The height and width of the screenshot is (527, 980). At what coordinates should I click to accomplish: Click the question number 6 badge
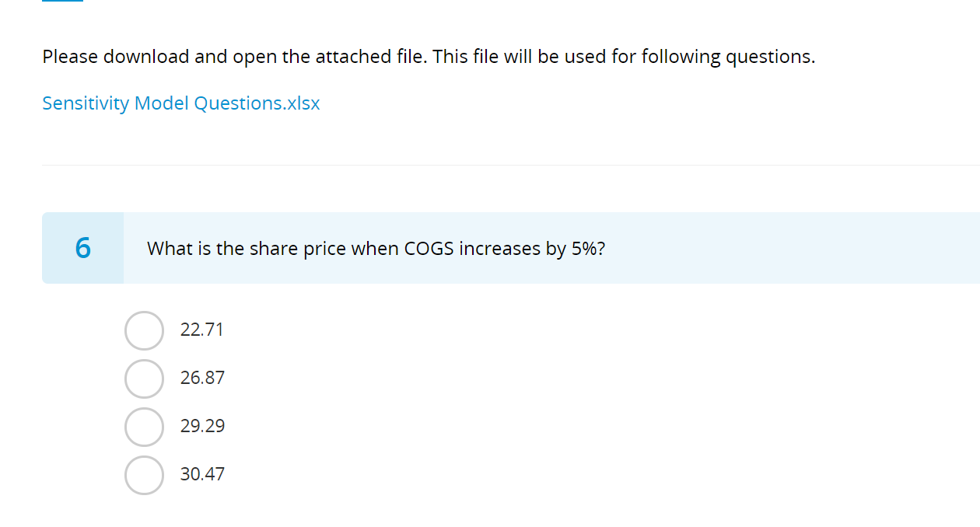(x=82, y=247)
